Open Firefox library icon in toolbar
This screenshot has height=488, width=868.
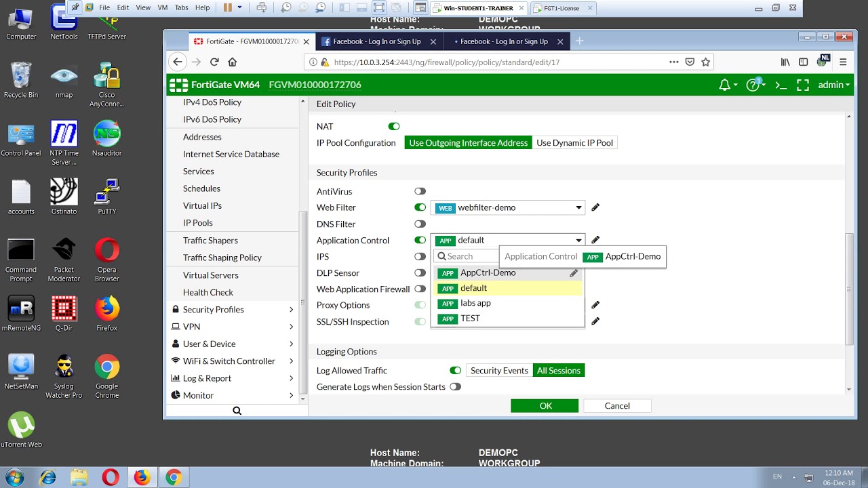[785, 62]
